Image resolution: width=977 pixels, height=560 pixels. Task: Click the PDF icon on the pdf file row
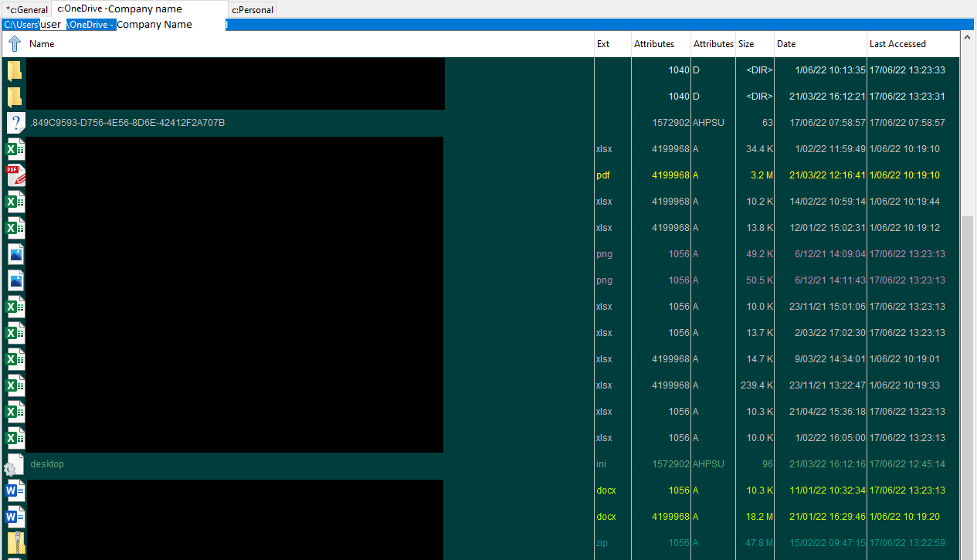pyautogui.click(x=15, y=175)
